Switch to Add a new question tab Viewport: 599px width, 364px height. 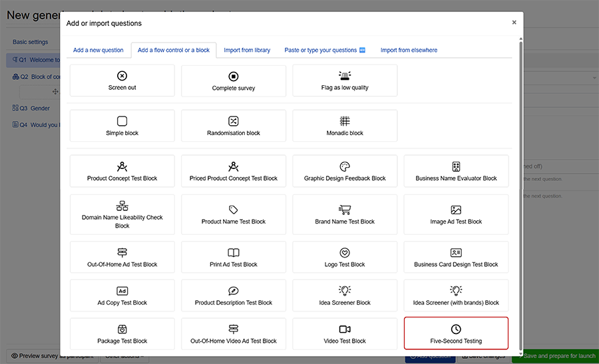pos(99,50)
